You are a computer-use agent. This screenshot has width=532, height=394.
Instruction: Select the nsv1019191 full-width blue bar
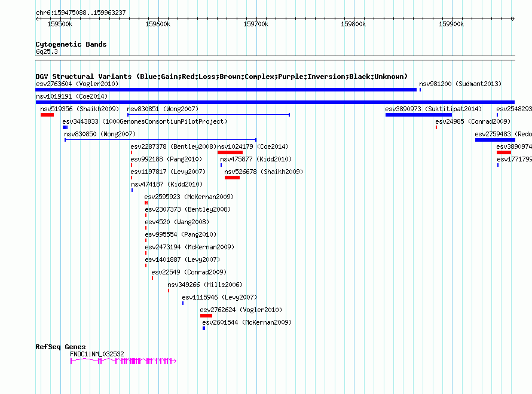275,102
